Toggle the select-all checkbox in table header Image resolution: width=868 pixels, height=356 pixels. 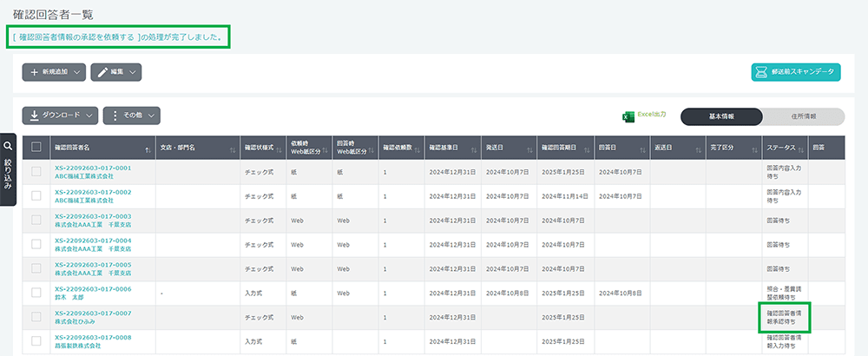point(36,148)
